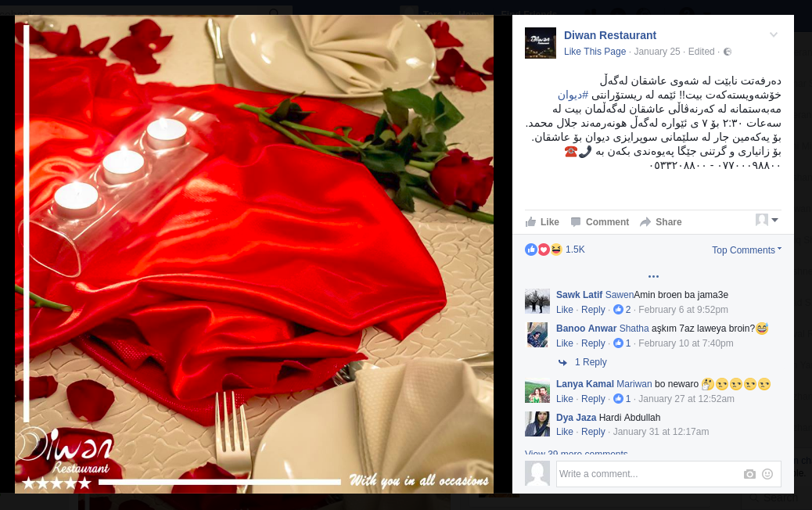The height and width of the screenshot is (510, 812).
Task: Open Lanya Kamal's profile picture
Action: click(537, 391)
